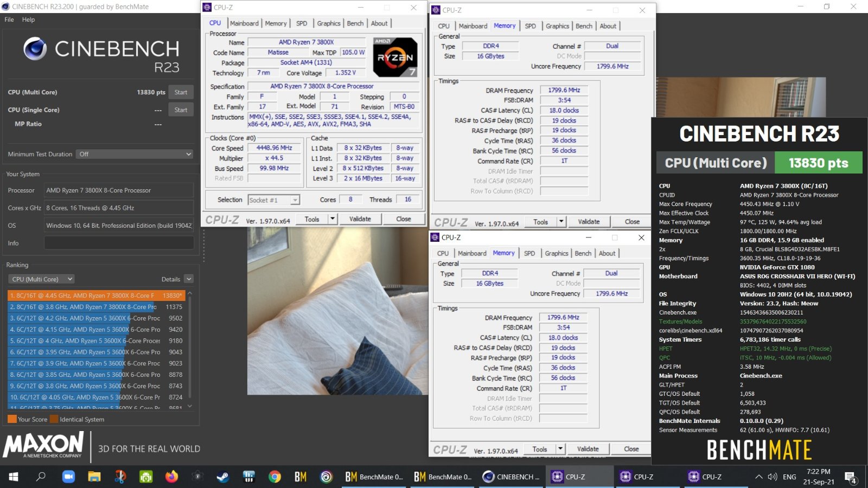Click the Processor name field in Your System

click(x=119, y=190)
